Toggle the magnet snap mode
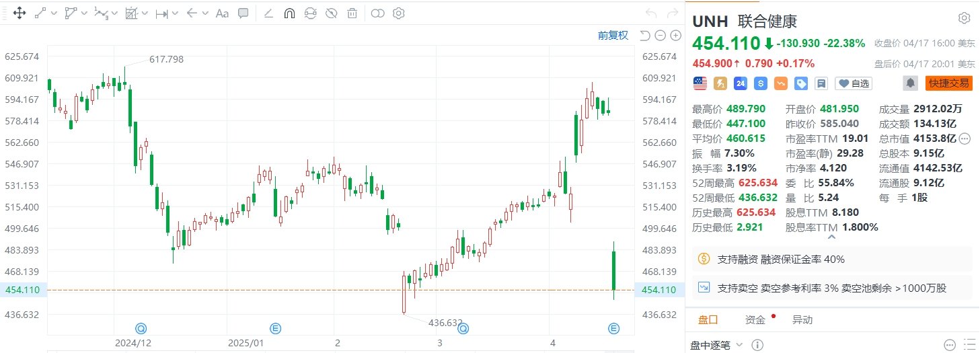This screenshot has height=353, width=980. pos(289,13)
